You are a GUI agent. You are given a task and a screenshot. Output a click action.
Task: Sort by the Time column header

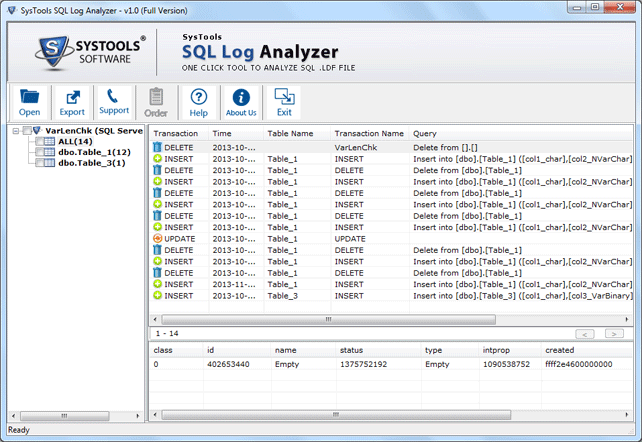click(236, 133)
